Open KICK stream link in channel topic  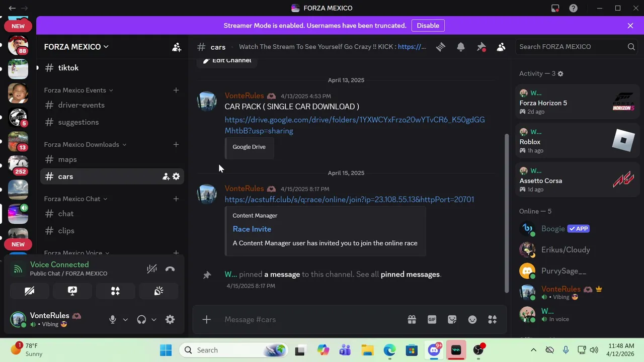[x=412, y=47]
